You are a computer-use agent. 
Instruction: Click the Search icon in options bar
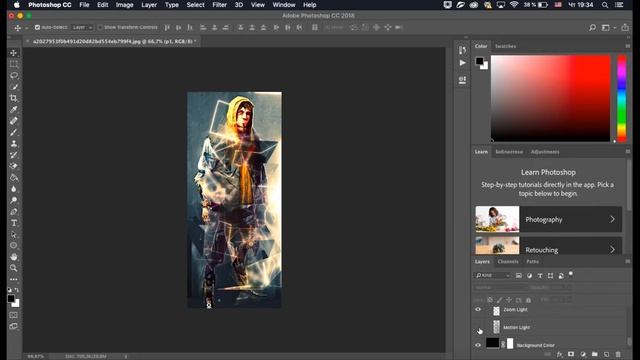tap(592, 27)
